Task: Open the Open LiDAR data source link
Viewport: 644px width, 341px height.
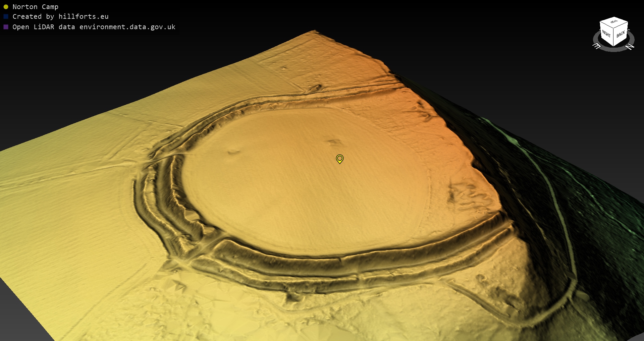Action: 94,27
